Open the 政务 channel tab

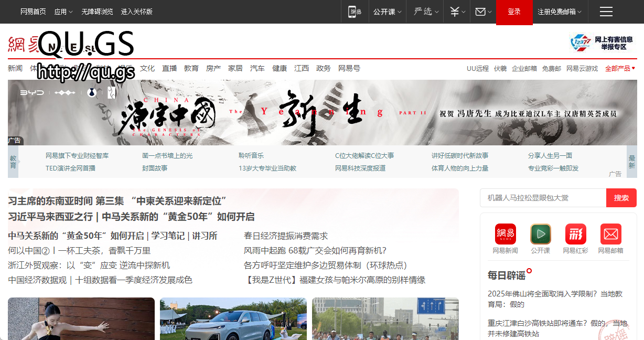click(x=324, y=68)
